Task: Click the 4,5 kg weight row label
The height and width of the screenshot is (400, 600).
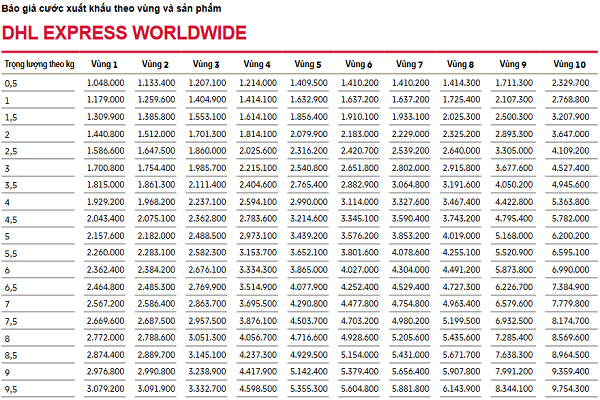Action: 11,218
